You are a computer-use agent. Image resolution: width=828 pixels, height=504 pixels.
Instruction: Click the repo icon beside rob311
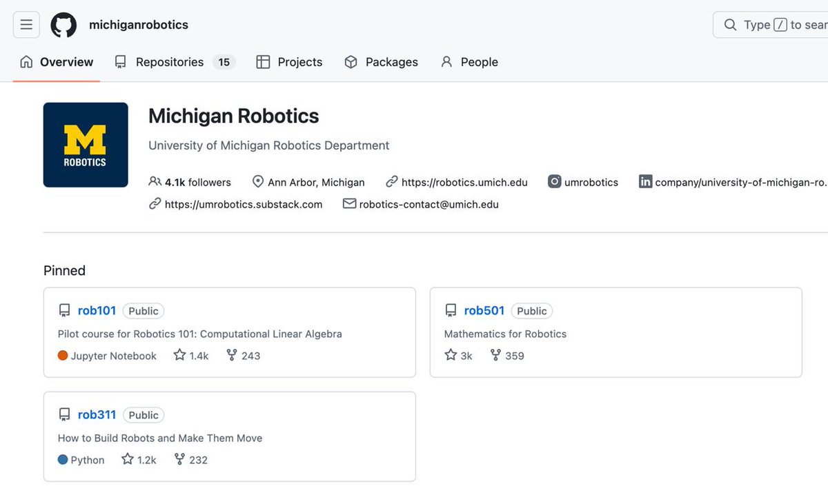pos(64,415)
